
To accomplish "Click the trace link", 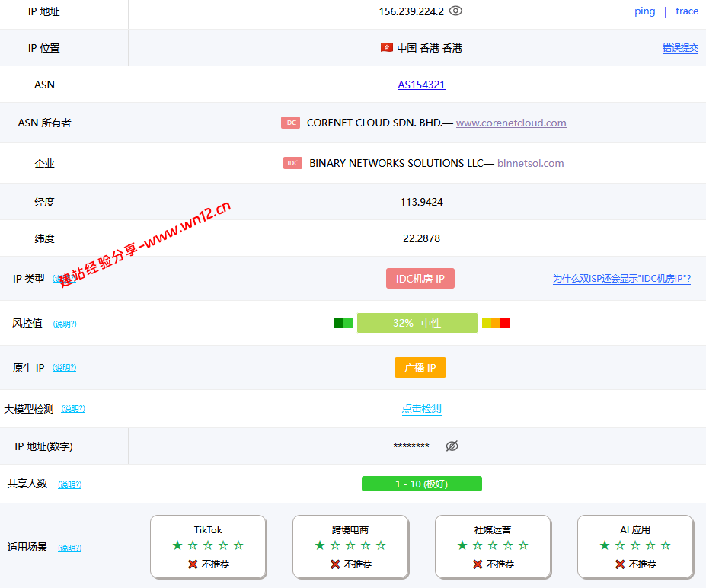I will pyautogui.click(x=687, y=11).
